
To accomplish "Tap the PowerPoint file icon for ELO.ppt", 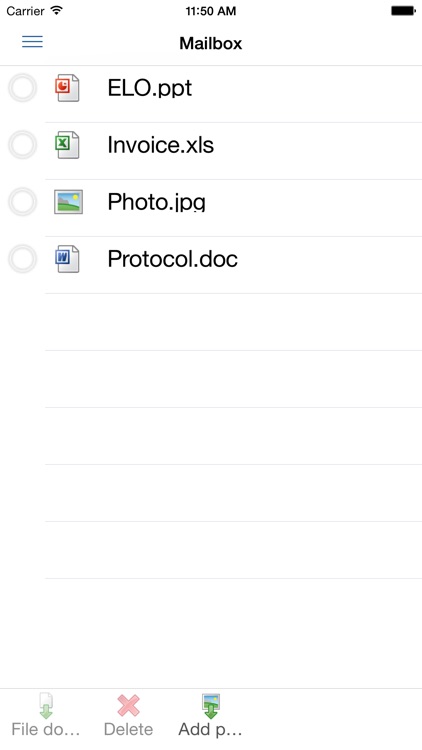I will click(x=67, y=88).
